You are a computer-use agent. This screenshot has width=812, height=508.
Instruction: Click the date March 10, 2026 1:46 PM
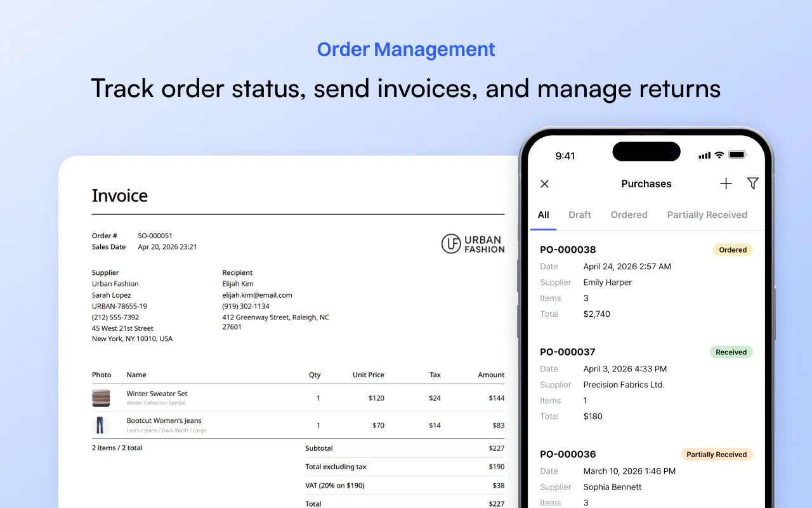(630, 471)
